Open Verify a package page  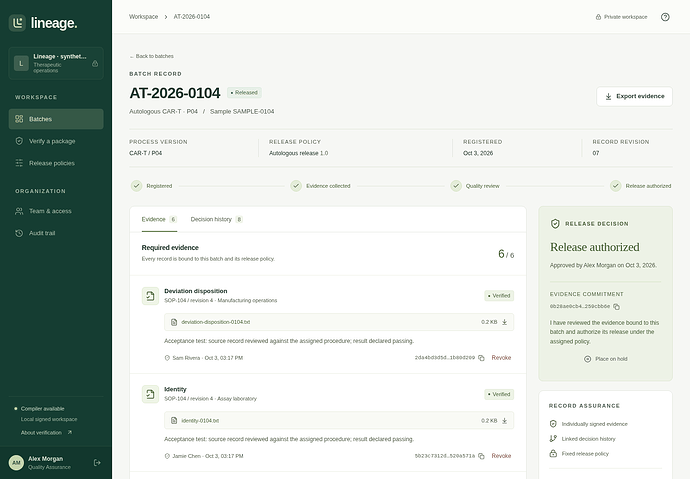(x=56, y=141)
